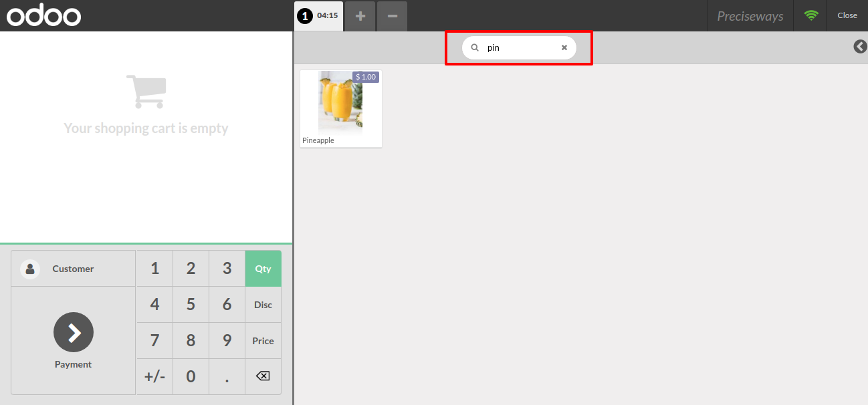Click the odoo logo
The width and height of the screenshot is (868, 405).
pos(43,15)
